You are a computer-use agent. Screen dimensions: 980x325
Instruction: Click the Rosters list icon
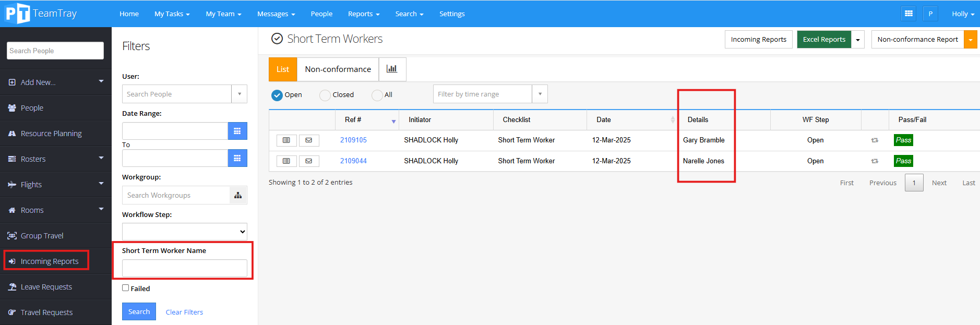[x=12, y=159]
